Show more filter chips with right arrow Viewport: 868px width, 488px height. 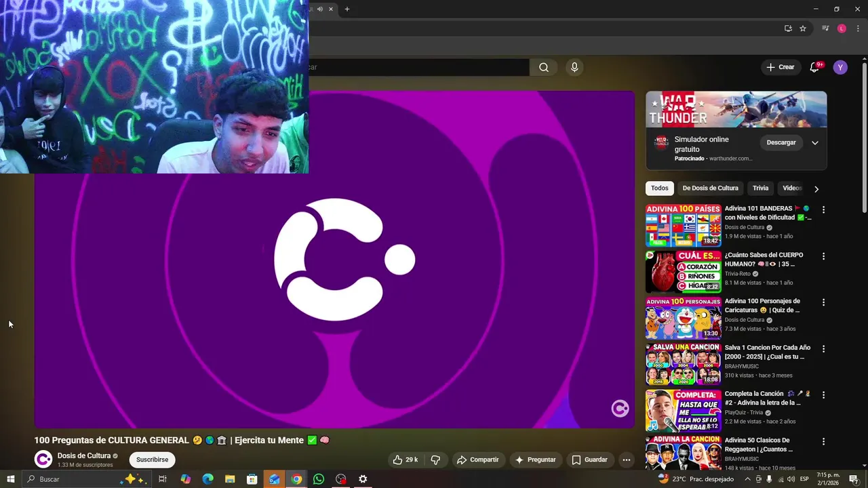point(816,188)
